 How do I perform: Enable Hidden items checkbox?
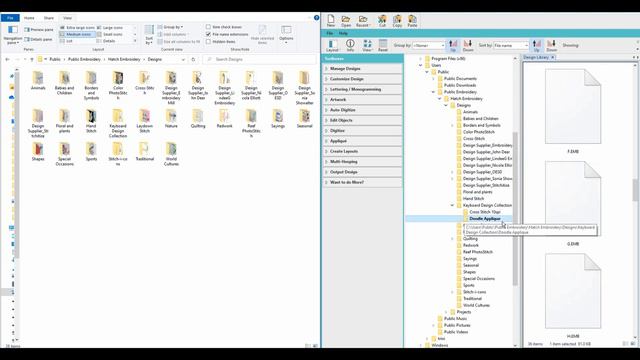[x=208, y=42]
